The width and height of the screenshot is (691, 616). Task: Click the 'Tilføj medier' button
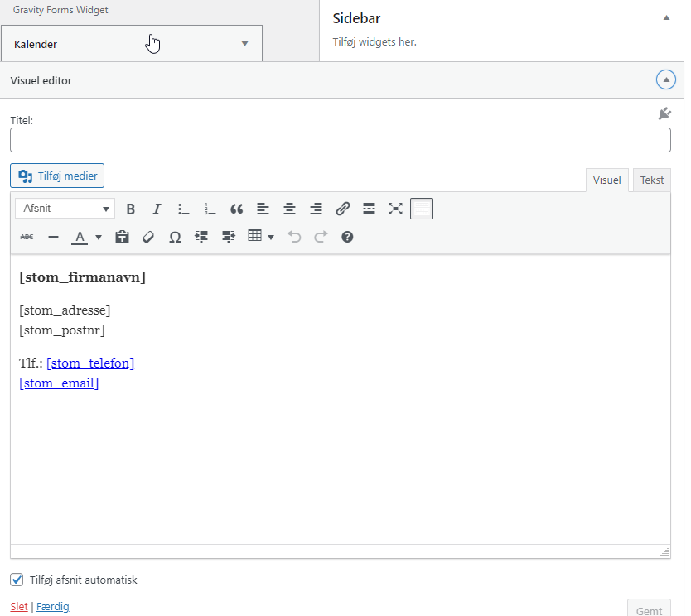pos(57,176)
